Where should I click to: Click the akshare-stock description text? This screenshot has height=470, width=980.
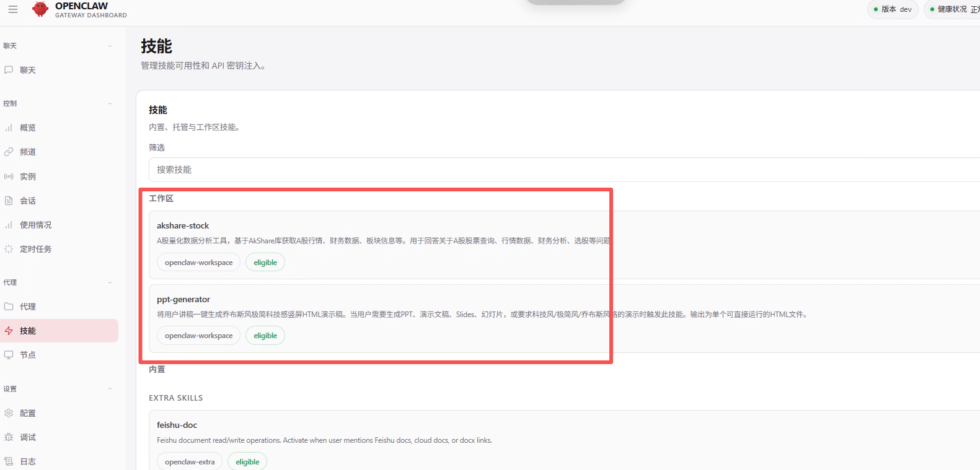coord(384,241)
